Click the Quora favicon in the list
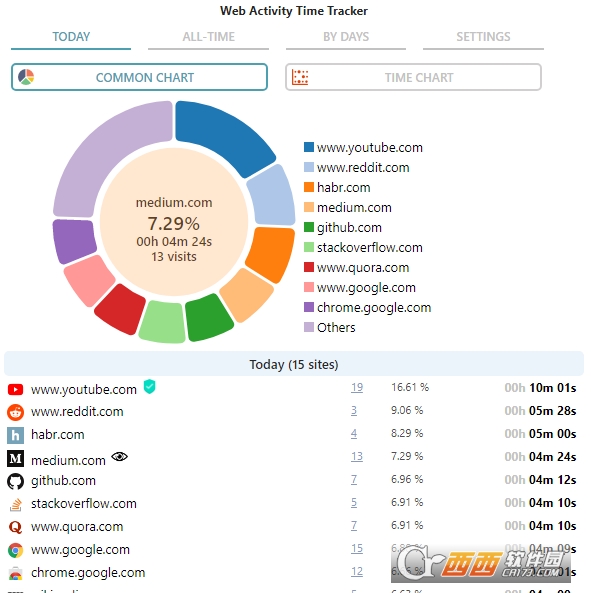 (16, 527)
